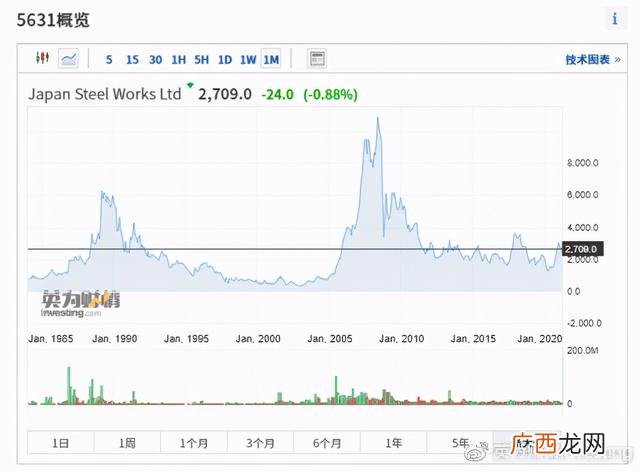Click the info icon beside the overview title
640x472 pixels.
click(615, 19)
